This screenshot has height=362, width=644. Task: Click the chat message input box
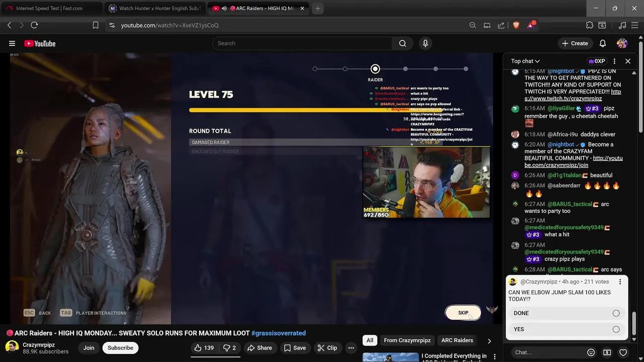pos(547,352)
